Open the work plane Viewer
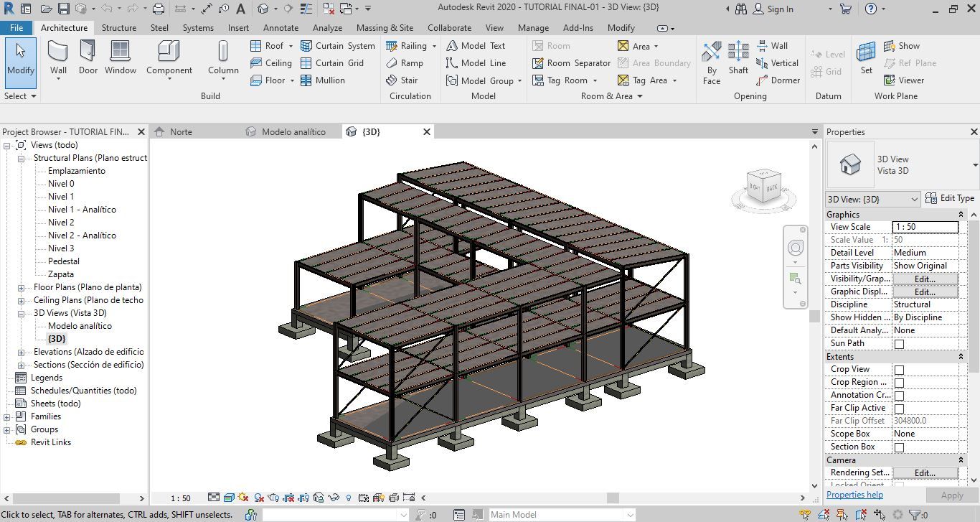 tap(904, 80)
